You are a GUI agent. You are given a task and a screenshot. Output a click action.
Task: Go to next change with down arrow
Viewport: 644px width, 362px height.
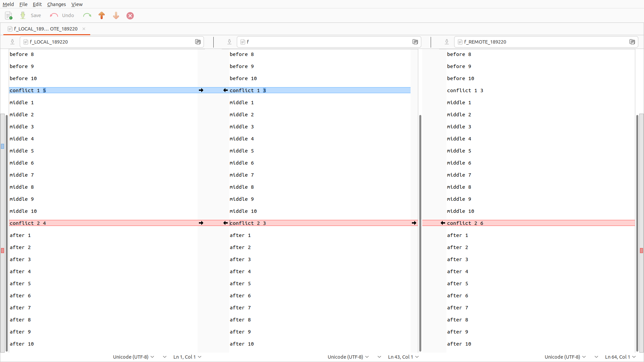[x=116, y=15]
